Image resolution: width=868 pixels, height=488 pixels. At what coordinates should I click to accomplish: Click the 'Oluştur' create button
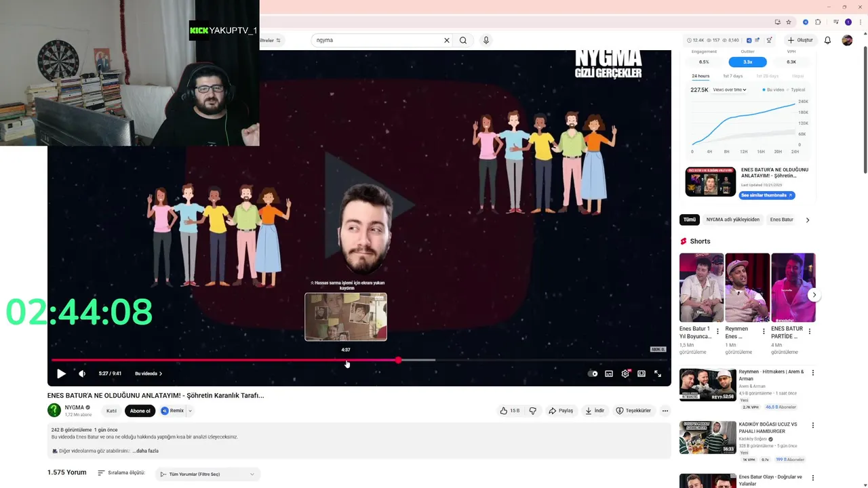tap(800, 40)
